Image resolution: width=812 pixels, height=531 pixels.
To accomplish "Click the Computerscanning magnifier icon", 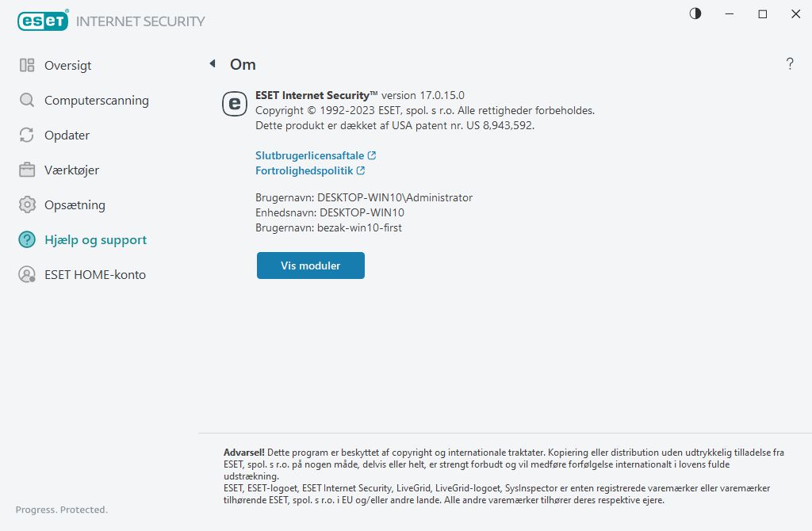I will click(26, 100).
